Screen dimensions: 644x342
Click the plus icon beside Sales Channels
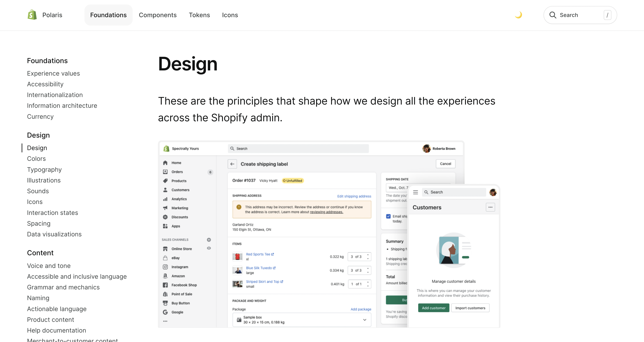[209, 240]
